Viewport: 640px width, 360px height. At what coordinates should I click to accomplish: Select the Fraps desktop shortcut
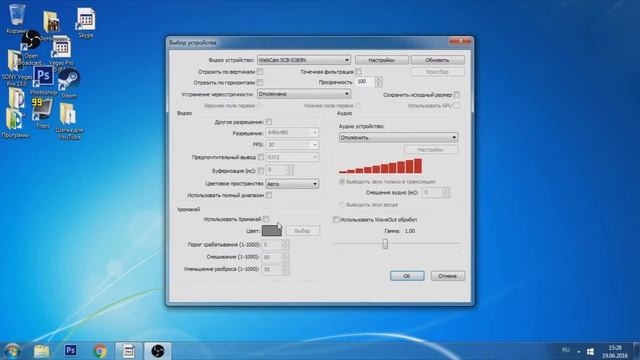pos(42,113)
